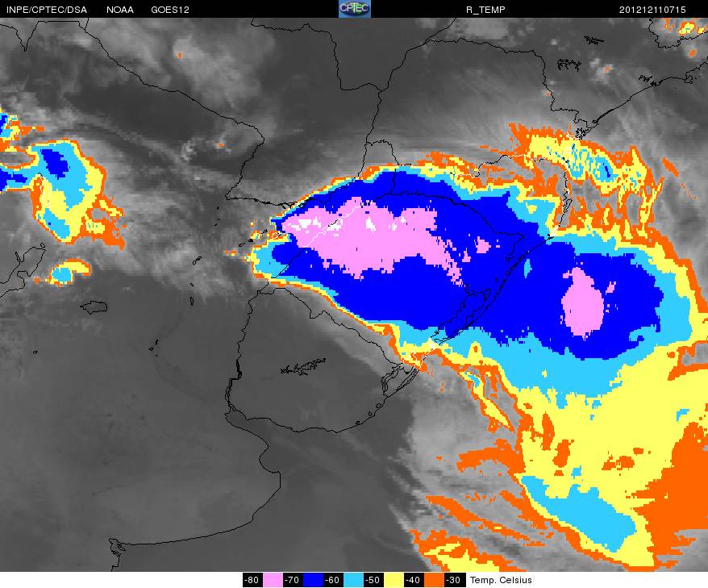Click the -80 legend value
The width and height of the screenshot is (708, 588).
pyautogui.click(x=252, y=580)
